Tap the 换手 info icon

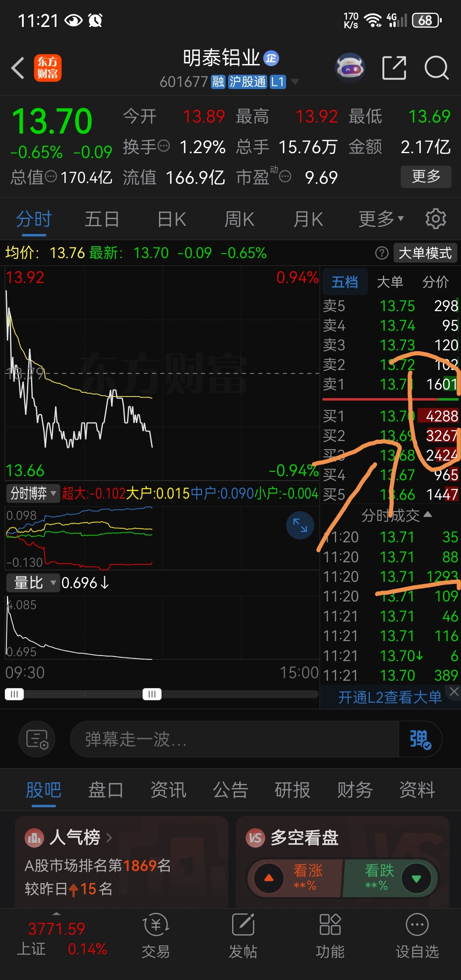pyautogui.click(x=164, y=146)
